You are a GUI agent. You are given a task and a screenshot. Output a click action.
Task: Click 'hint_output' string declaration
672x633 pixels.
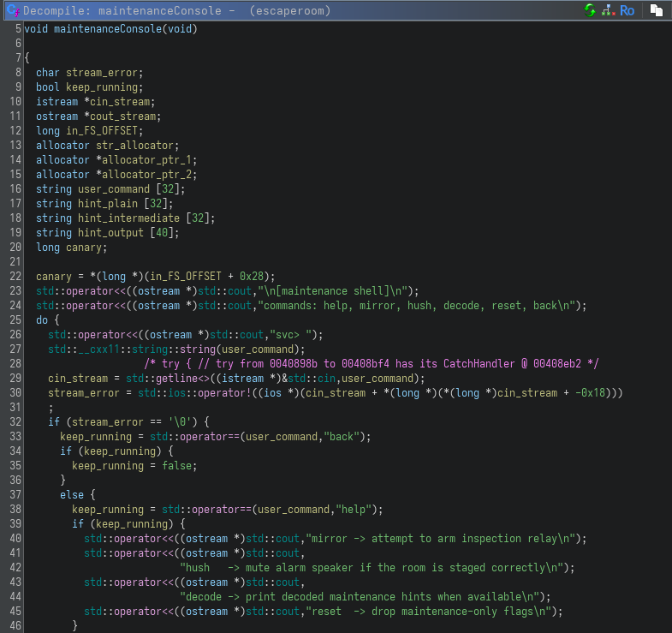(x=111, y=233)
